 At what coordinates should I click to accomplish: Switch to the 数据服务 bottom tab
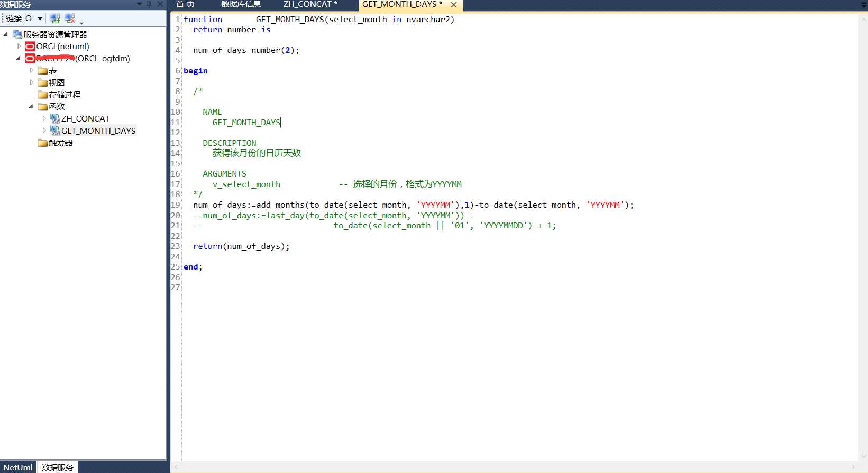click(x=58, y=467)
